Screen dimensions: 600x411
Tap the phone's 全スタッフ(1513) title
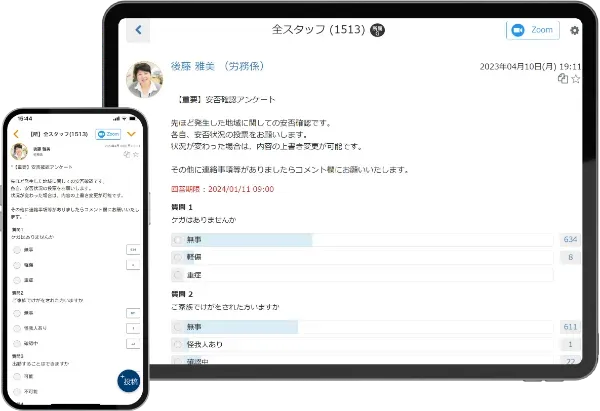[x=59, y=134]
